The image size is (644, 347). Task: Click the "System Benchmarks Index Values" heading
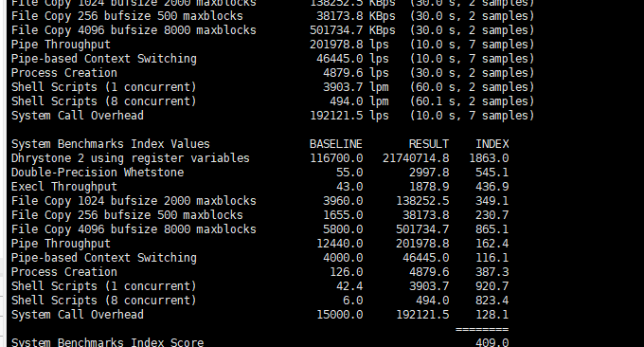click(x=111, y=144)
